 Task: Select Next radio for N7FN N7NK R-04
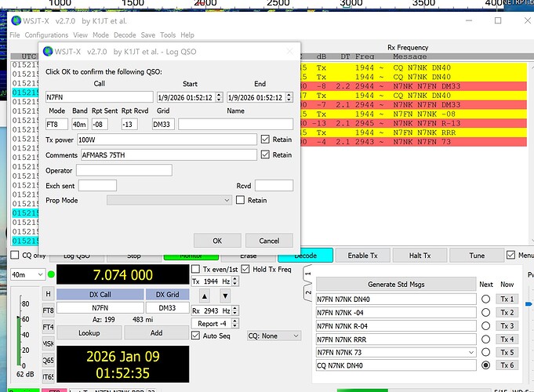[485, 326]
